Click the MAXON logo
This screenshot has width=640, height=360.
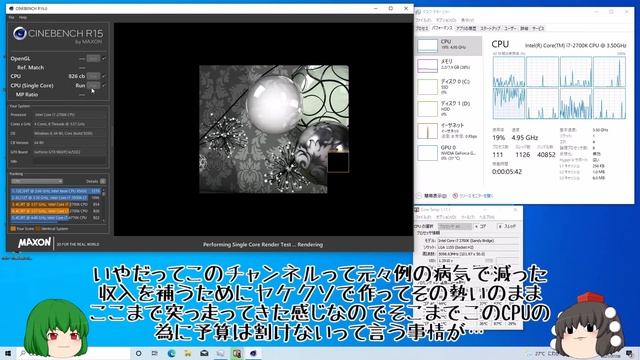[x=34, y=243]
